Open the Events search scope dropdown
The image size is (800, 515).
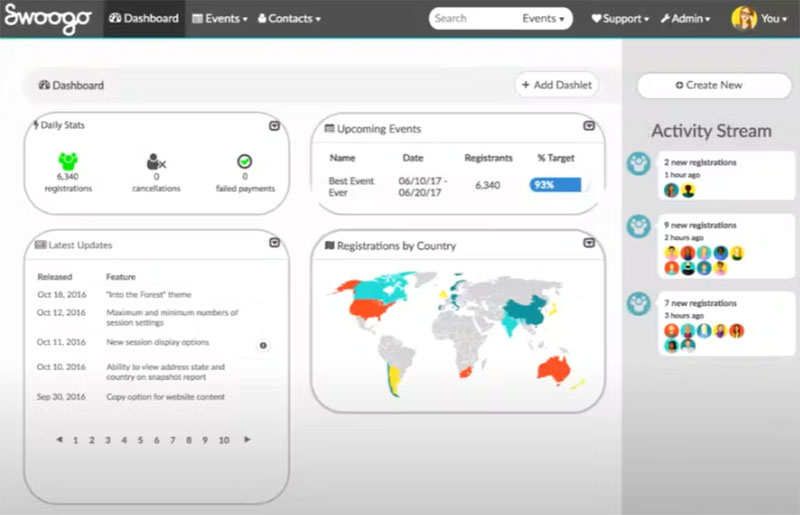coord(543,19)
